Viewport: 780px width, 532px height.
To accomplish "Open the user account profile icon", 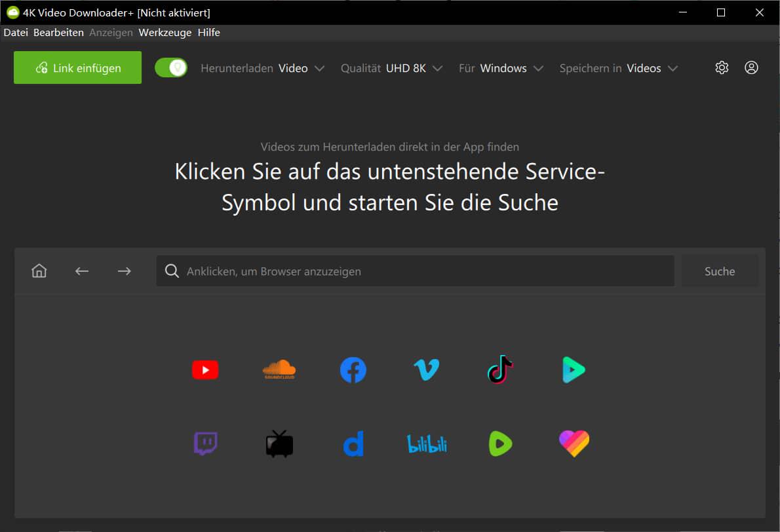I will tap(751, 67).
